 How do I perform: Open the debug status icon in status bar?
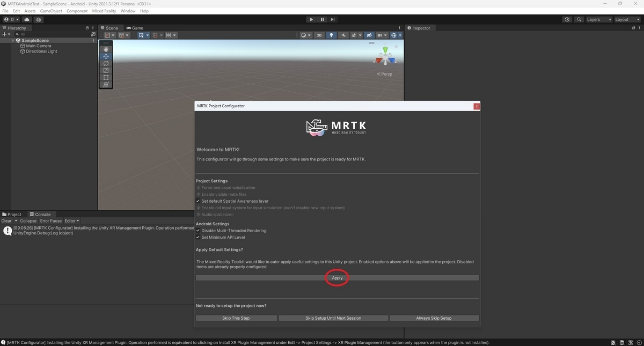pyautogui.click(x=613, y=342)
